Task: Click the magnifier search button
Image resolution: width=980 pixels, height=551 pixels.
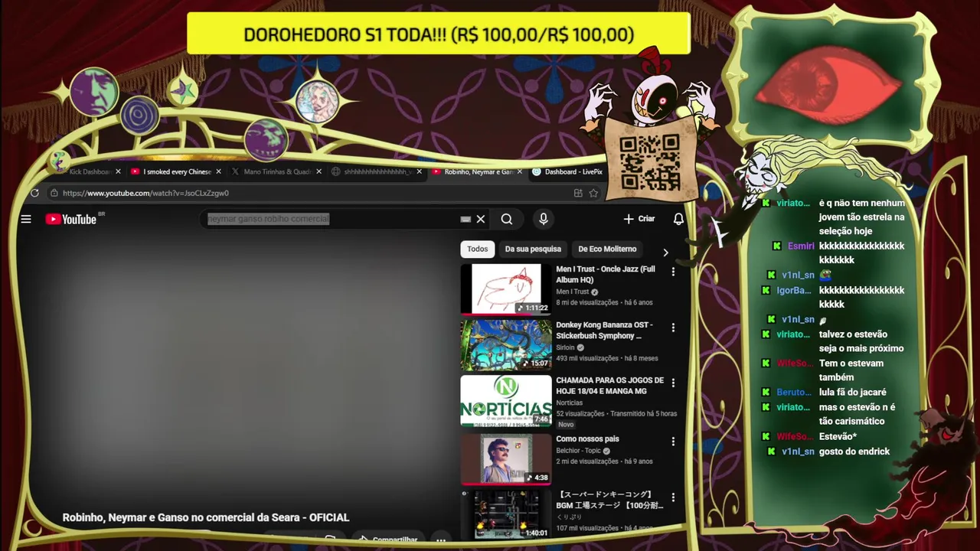Action: (x=507, y=219)
